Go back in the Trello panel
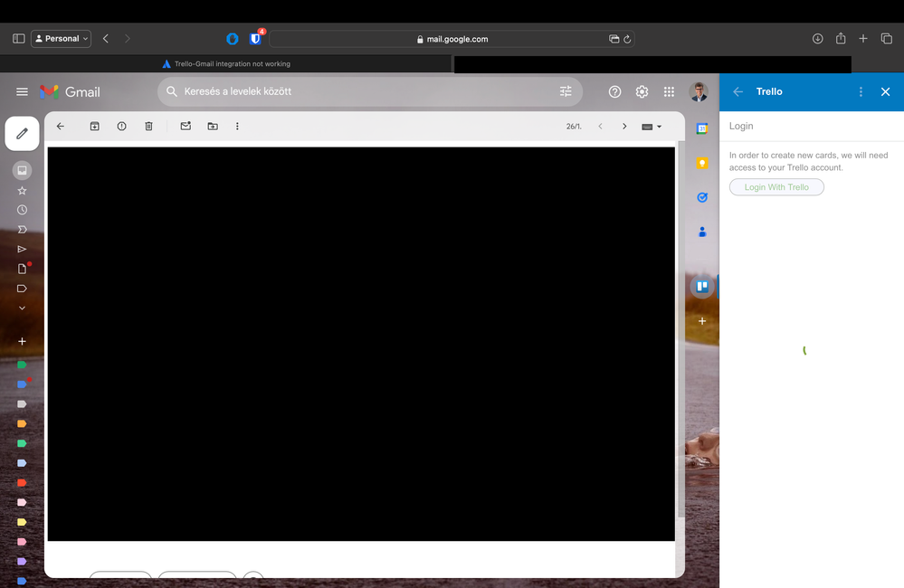Screen dimensions: 904x588 click(x=737, y=91)
